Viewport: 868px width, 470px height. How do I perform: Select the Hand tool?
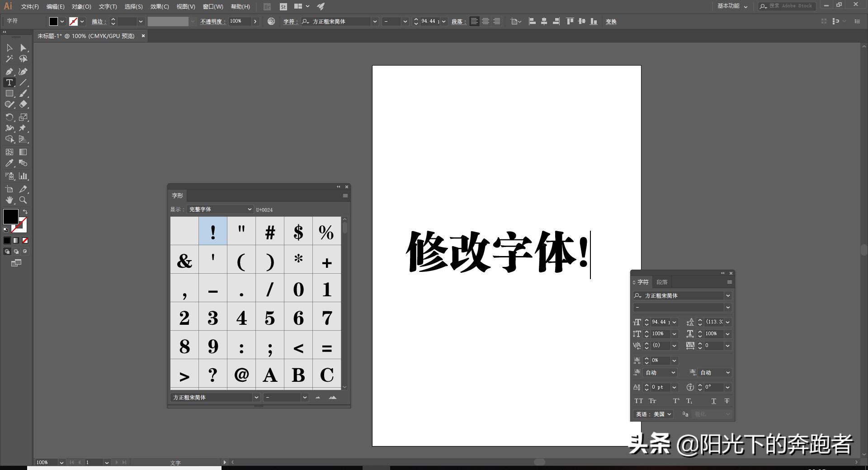[9, 200]
